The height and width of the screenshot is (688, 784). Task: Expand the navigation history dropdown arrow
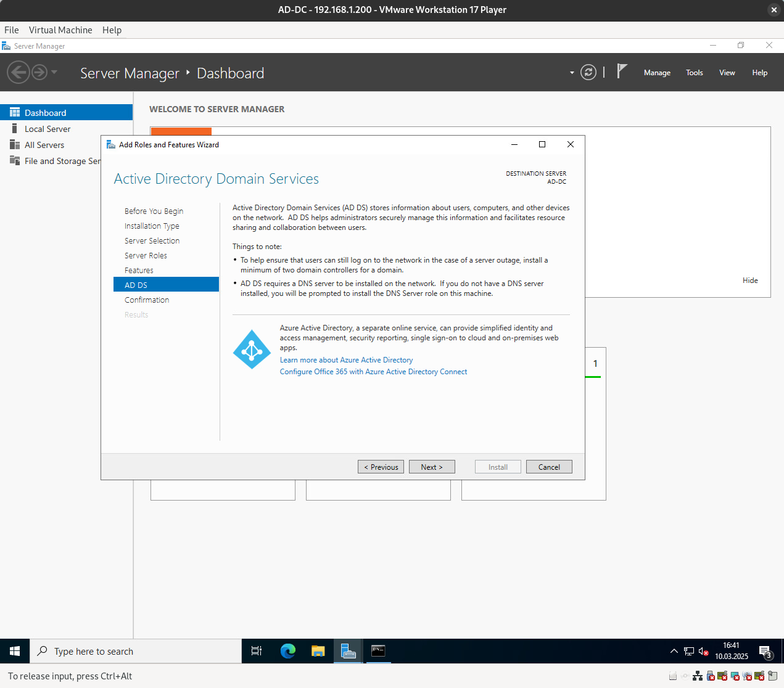coord(54,72)
